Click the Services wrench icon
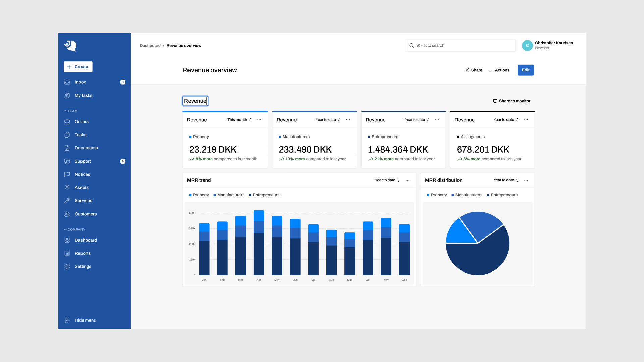Image resolution: width=644 pixels, height=362 pixels. pos(67,201)
